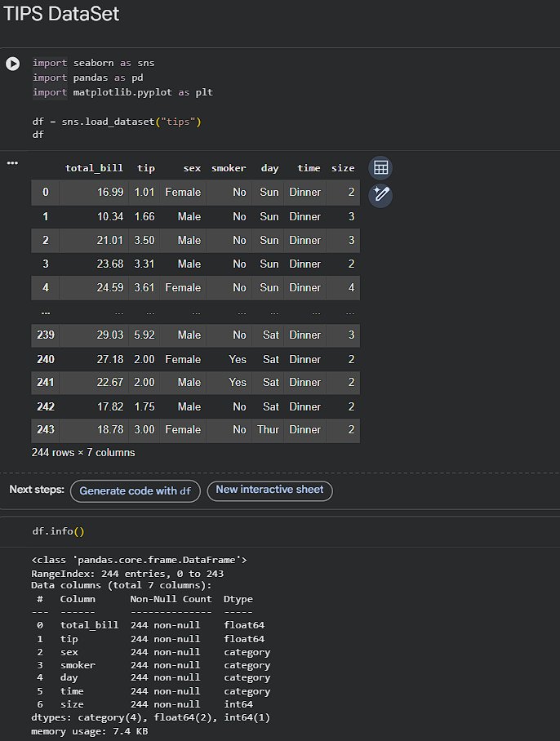The width and height of the screenshot is (560, 741).
Task: Select row index 239 cell
Action: (x=46, y=335)
